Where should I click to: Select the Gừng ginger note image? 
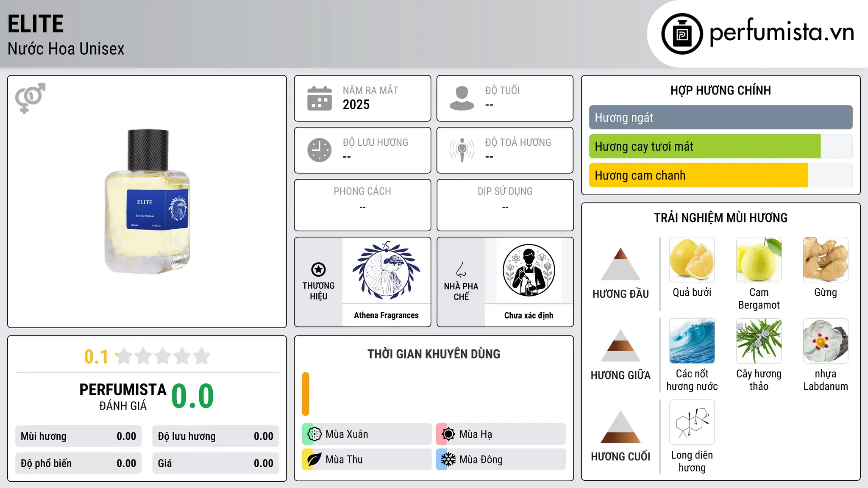826,260
